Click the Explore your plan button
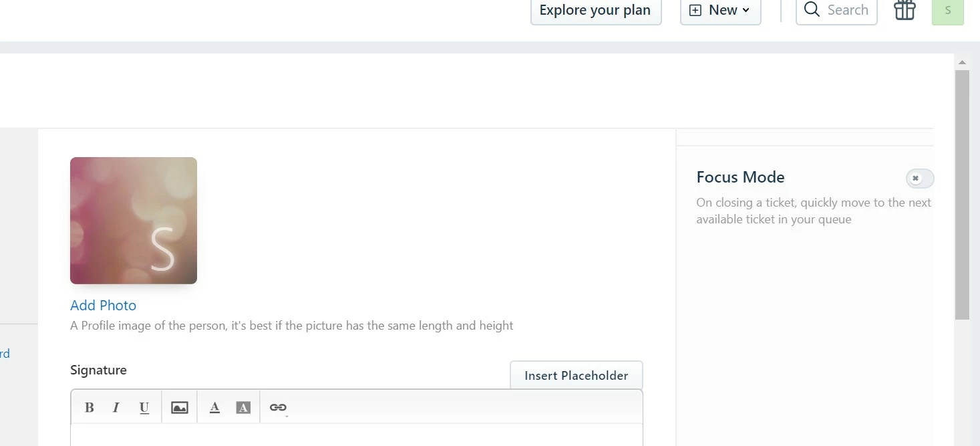The width and height of the screenshot is (980, 446). click(595, 10)
